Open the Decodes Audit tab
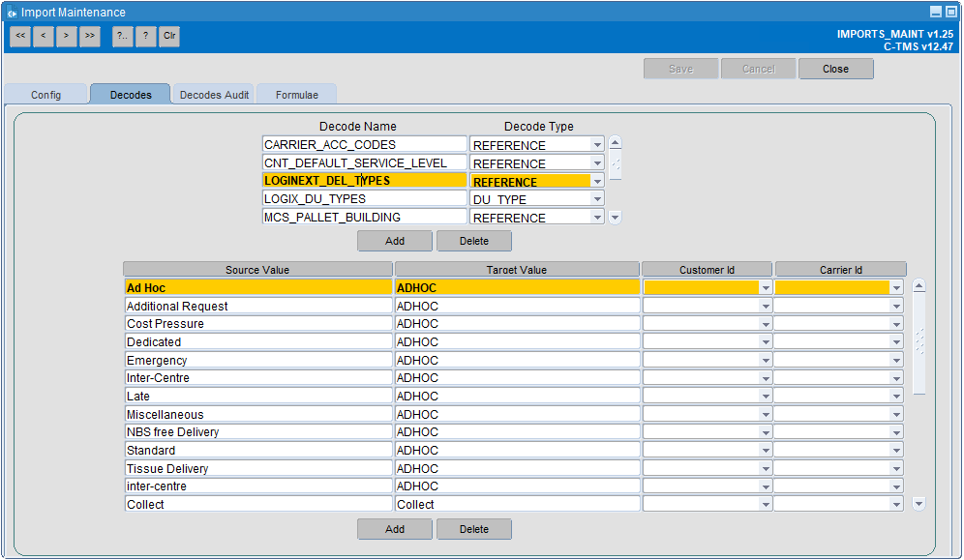Screen dimensions: 964x560 [214, 95]
